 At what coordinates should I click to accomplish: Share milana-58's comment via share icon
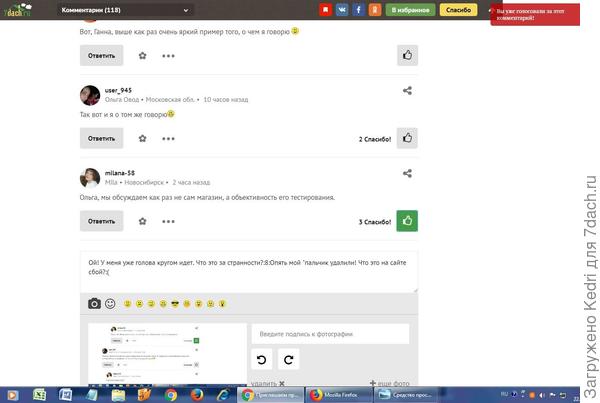(407, 174)
